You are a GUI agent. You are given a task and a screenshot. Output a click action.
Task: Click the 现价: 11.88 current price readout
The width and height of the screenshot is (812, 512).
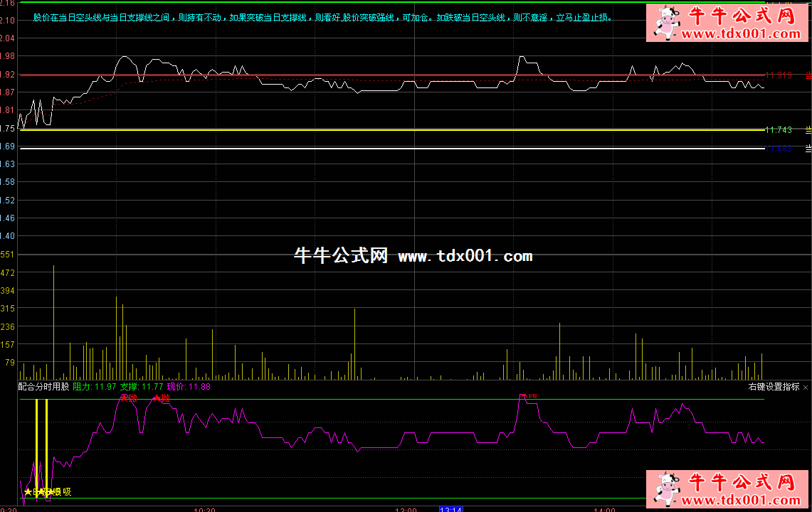click(189, 387)
